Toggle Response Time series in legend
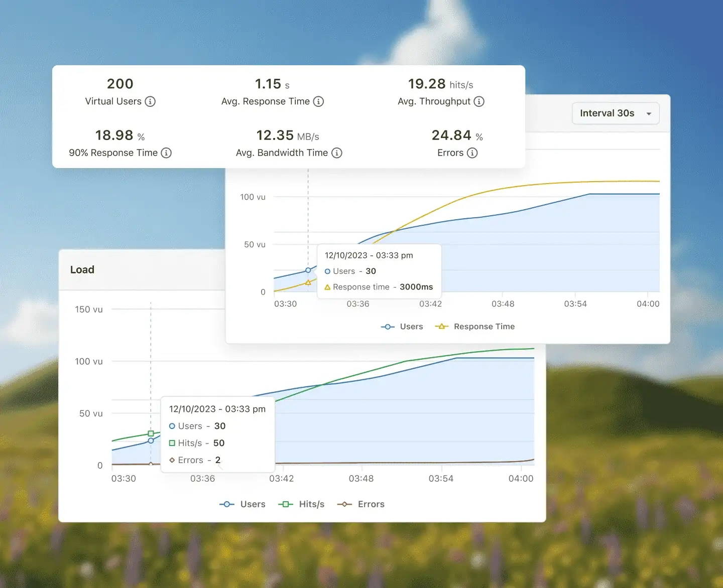 pyautogui.click(x=475, y=327)
